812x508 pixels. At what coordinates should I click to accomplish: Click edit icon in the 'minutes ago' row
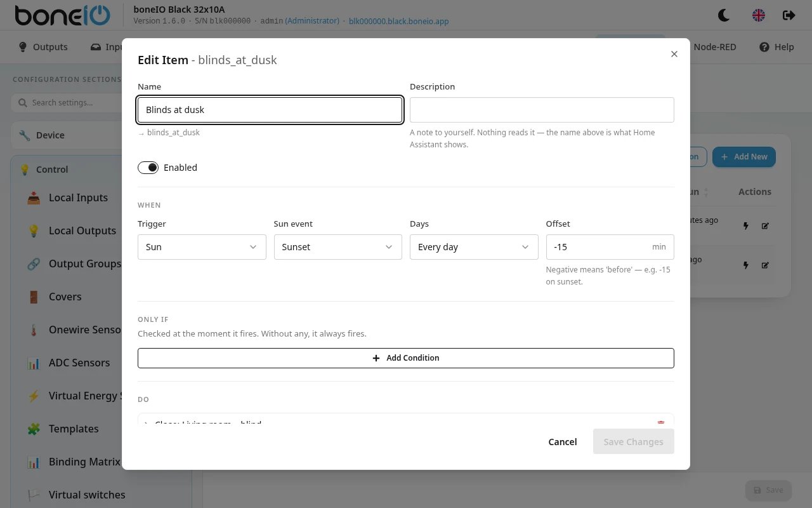[x=765, y=226]
